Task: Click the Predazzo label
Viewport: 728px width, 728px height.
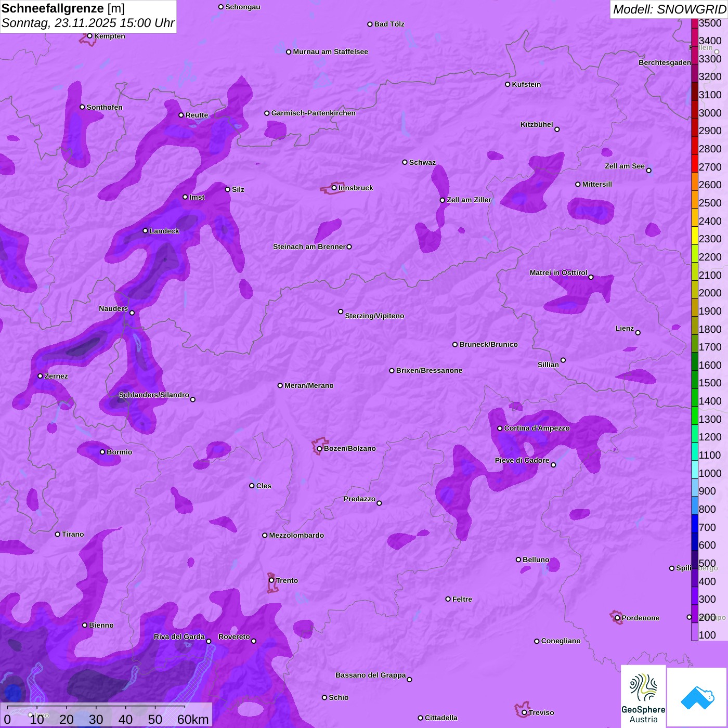Action: (x=359, y=499)
